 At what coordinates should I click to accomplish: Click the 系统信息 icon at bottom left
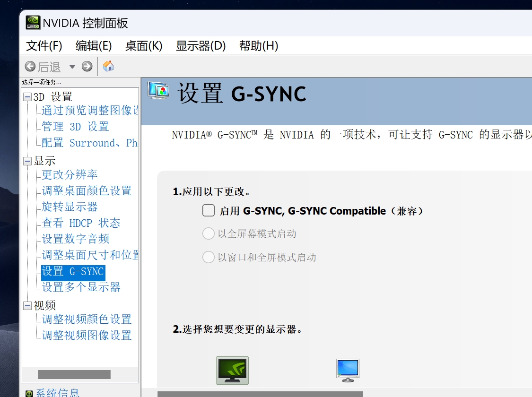point(29,393)
